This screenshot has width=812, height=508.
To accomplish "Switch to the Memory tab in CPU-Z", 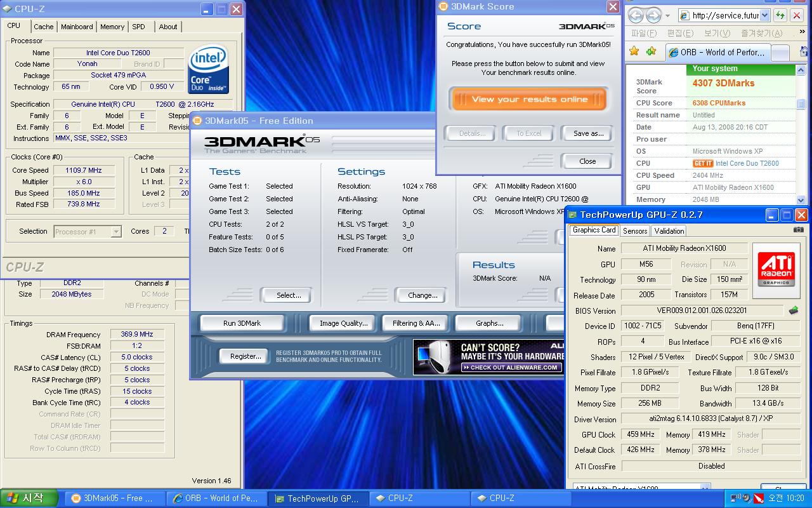I will pos(112,27).
